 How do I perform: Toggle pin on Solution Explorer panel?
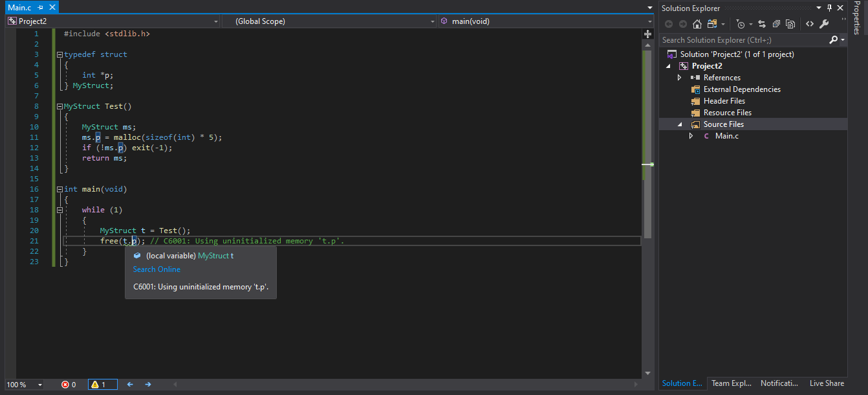830,8
